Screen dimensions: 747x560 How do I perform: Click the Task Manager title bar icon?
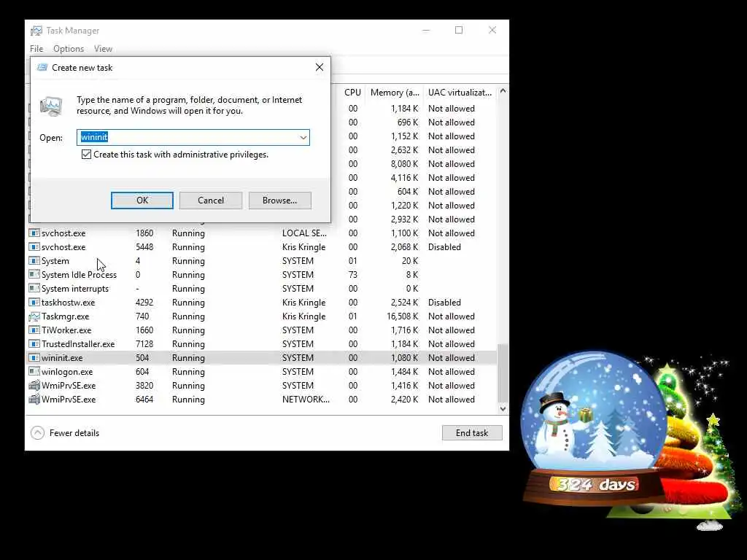click(x=36, y=31)
